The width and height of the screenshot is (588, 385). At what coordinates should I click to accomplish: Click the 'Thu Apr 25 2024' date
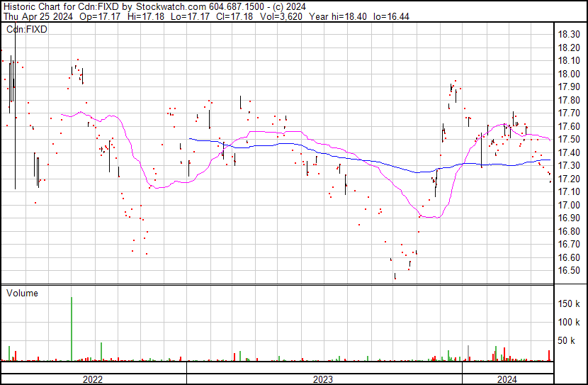38,16
